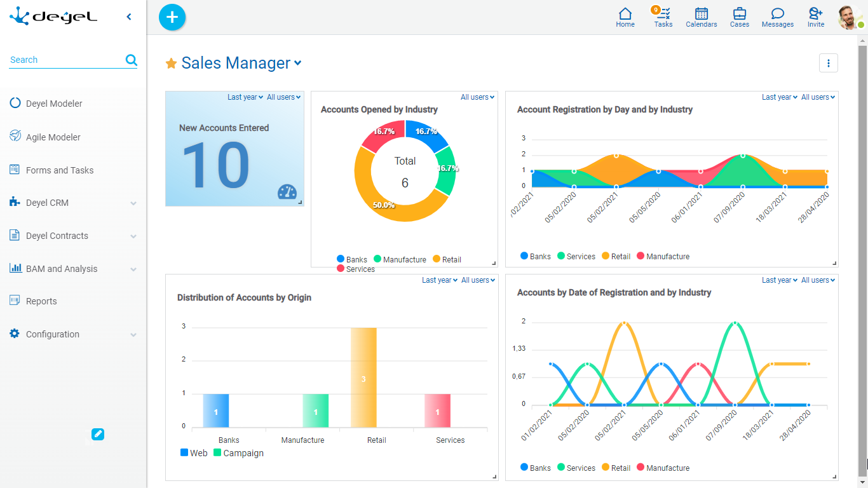Image resolution: width=868 pixels, height=488 pixels.
Task: Open the Home icon in top bar
Action: pyautogui.click(x=625, y=17)
